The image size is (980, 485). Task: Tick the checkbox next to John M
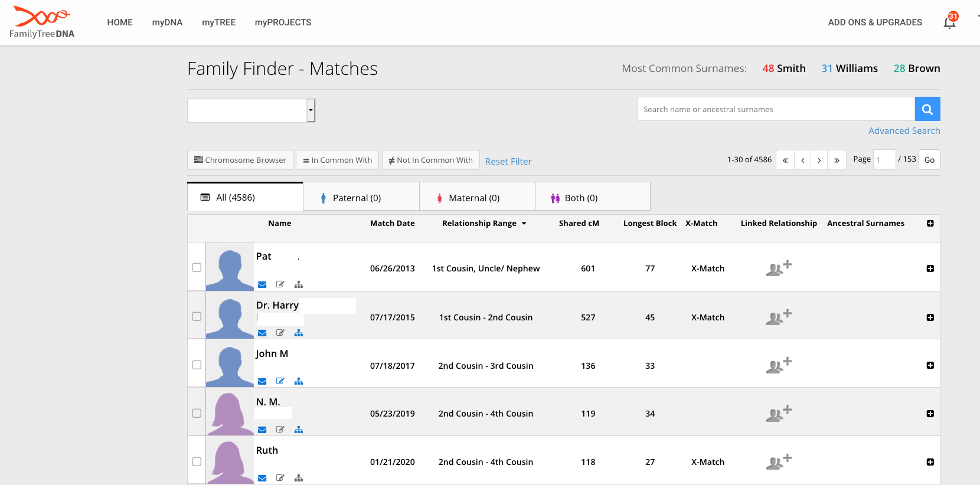click(197, 365)
